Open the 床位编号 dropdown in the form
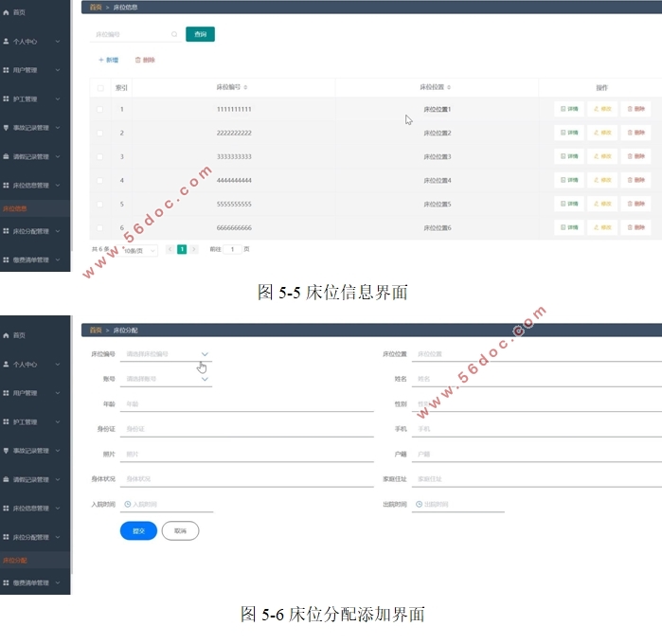662x644 pixels. pos(205,354)
